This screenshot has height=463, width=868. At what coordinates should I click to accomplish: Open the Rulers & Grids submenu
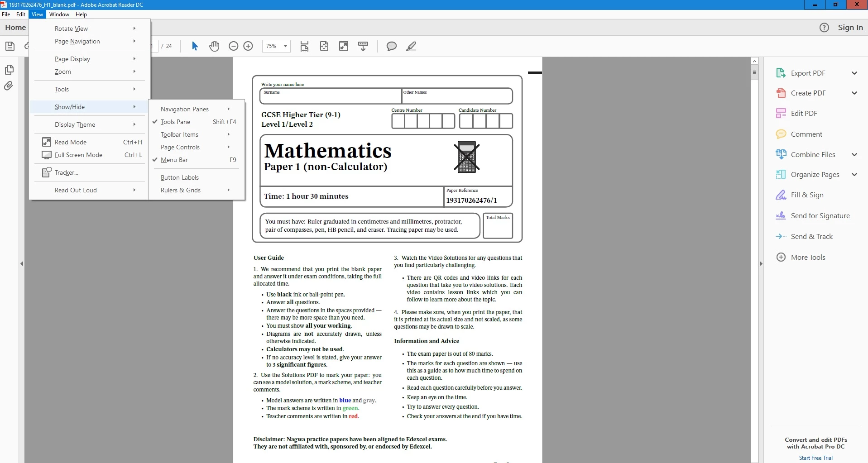tap(197, 190)
